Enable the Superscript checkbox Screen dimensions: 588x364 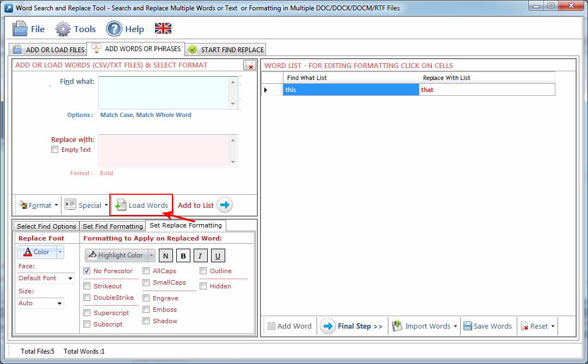[87, 313]
